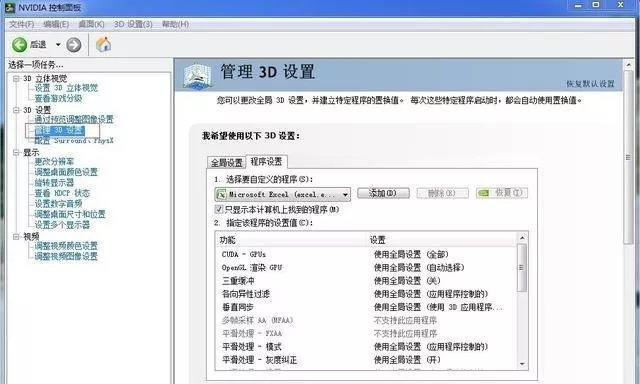Screen dimensions: 640x384
Task: Select the 平滑处理 - 模式 row
Action: click(x=367, y=346)
